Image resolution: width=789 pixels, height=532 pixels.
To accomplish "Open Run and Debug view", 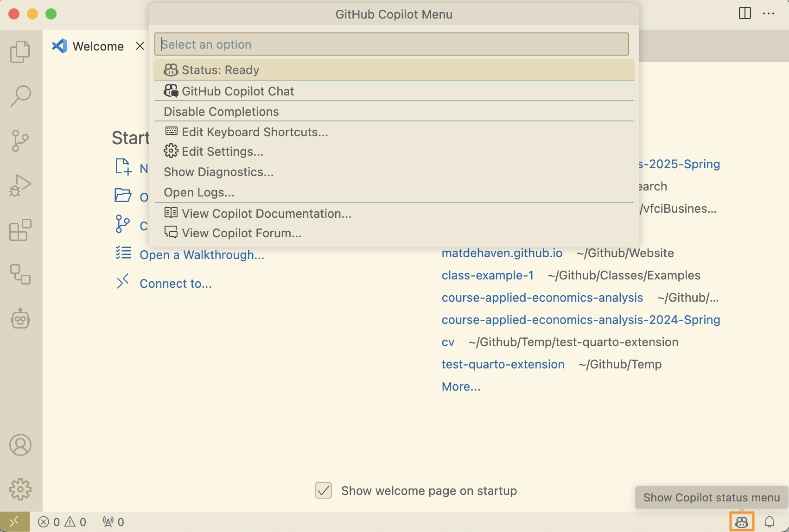I will click(20, 185).
